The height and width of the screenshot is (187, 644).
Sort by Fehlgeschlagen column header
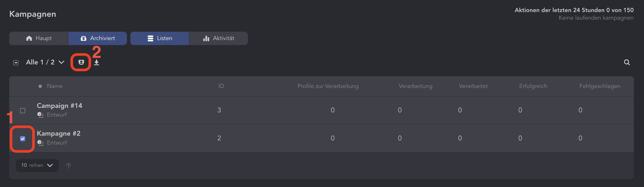tap(599, 86)
